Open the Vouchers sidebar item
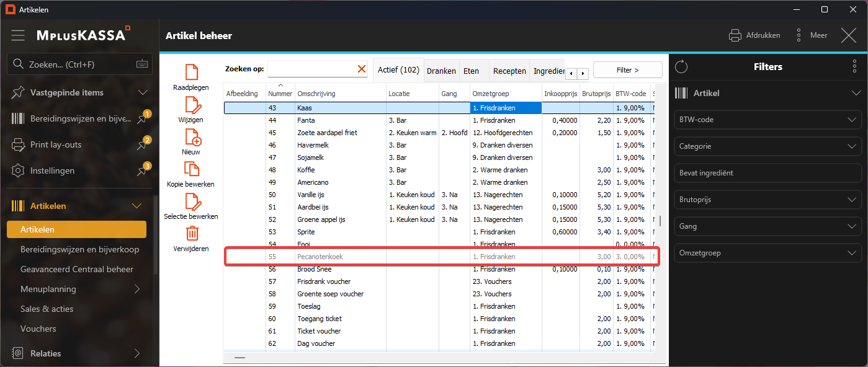The width and height of the screenshot is (868, 367). (38, 329)
